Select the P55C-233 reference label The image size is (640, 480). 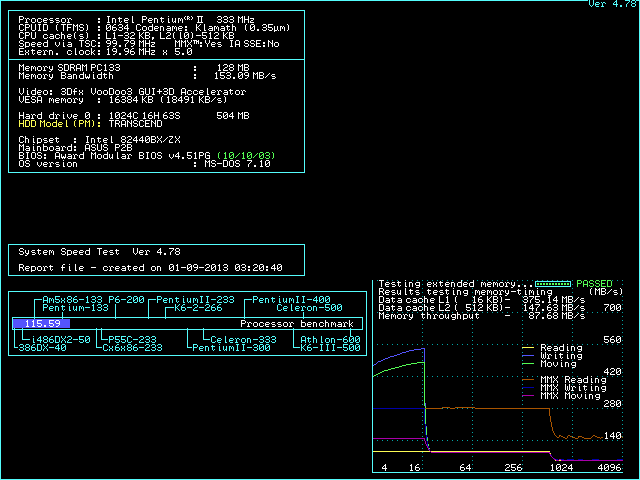point(132,340)
